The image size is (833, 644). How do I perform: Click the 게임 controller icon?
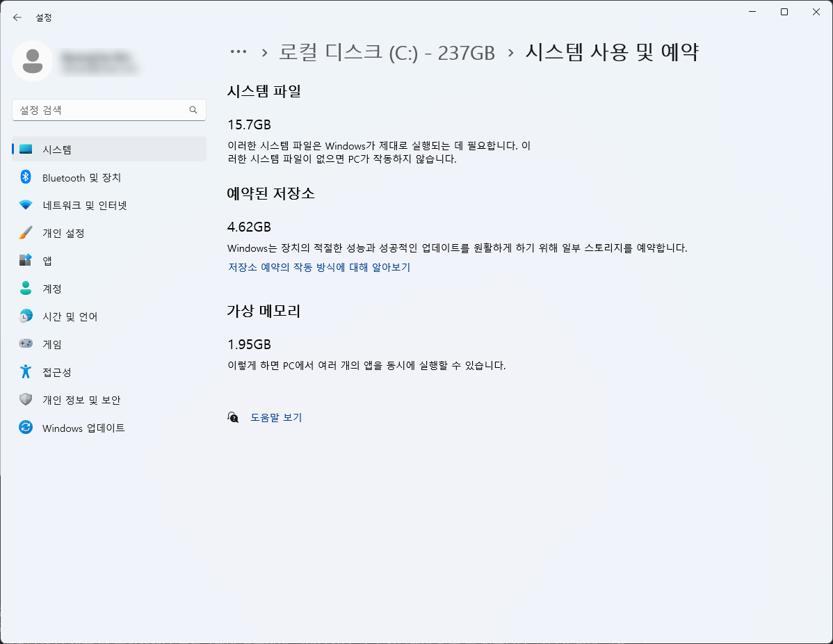coord(26,344)
